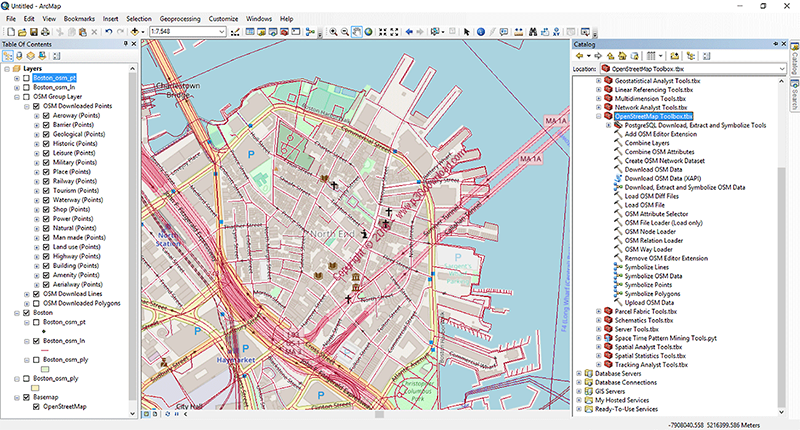Click the Zoom In magnifier tool
Image resolution: width=800 pixels, height=430 pixels.
(331, 32)
